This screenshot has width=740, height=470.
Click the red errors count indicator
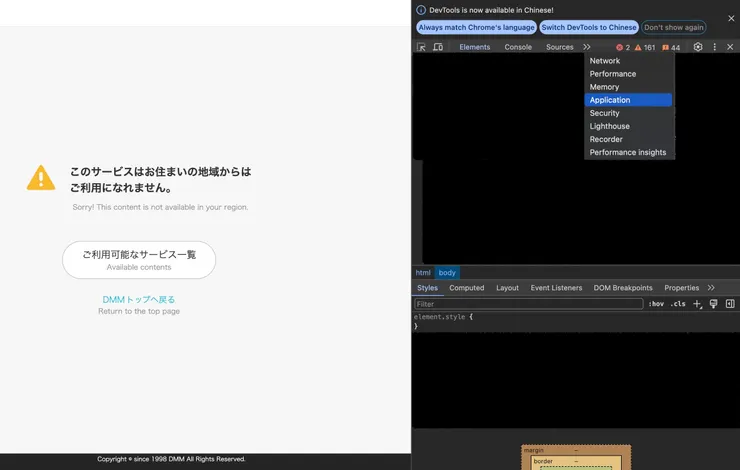pyautogui.click(x=622, y=47)
